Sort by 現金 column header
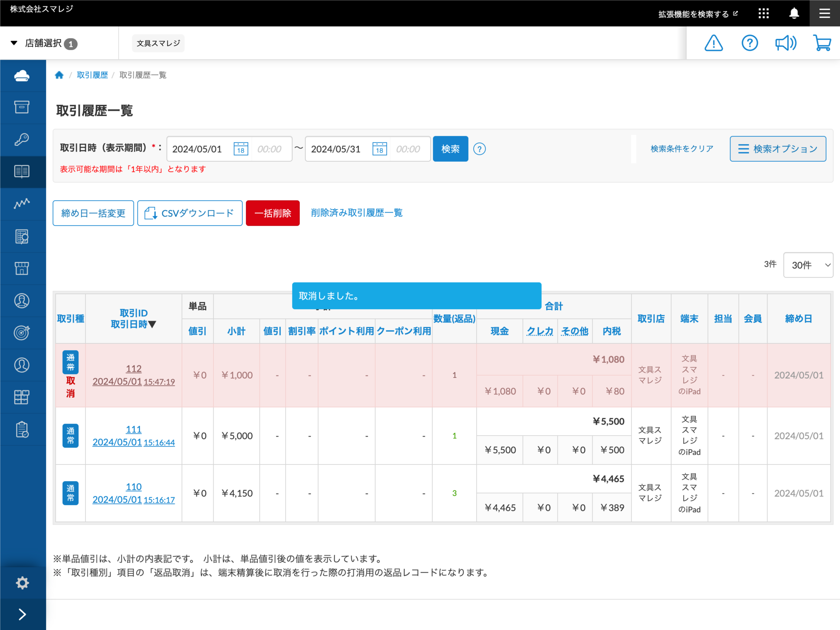This screenshot has height=630, width=840. pyautogui.click(x=499, y=331)
